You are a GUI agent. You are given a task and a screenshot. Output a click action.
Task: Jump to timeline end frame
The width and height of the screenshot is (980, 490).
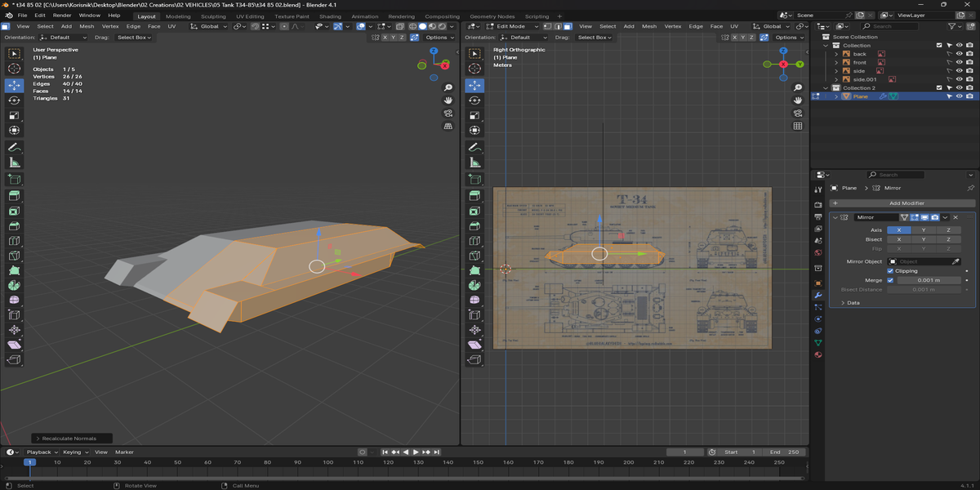(x=437, y=452)
